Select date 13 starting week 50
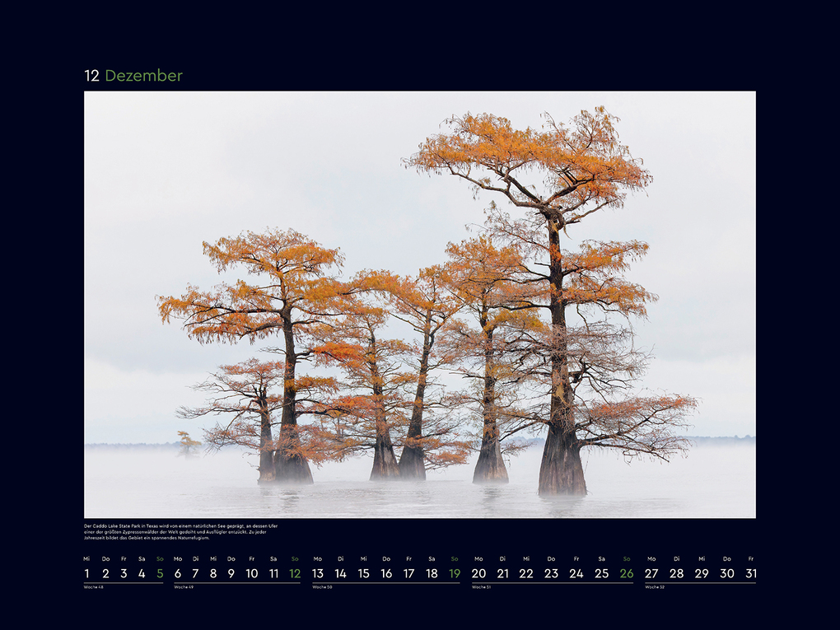This screenshot has width=840, height=630. pos(317,572)
